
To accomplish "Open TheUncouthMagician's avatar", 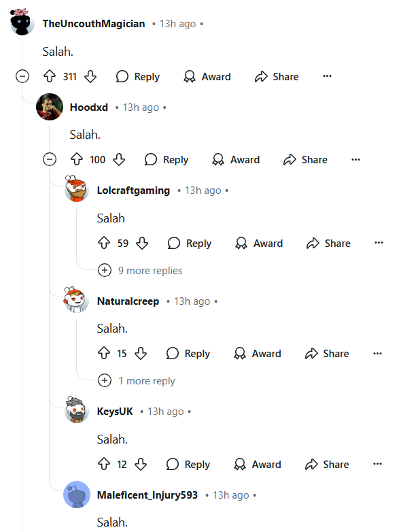I will coord(22,22).
